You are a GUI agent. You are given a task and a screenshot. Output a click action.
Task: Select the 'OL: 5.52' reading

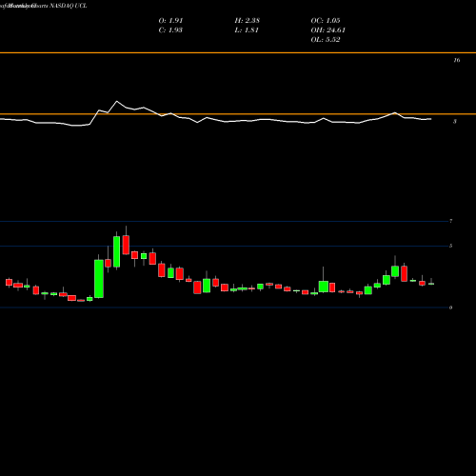click(x=326, y=40)
